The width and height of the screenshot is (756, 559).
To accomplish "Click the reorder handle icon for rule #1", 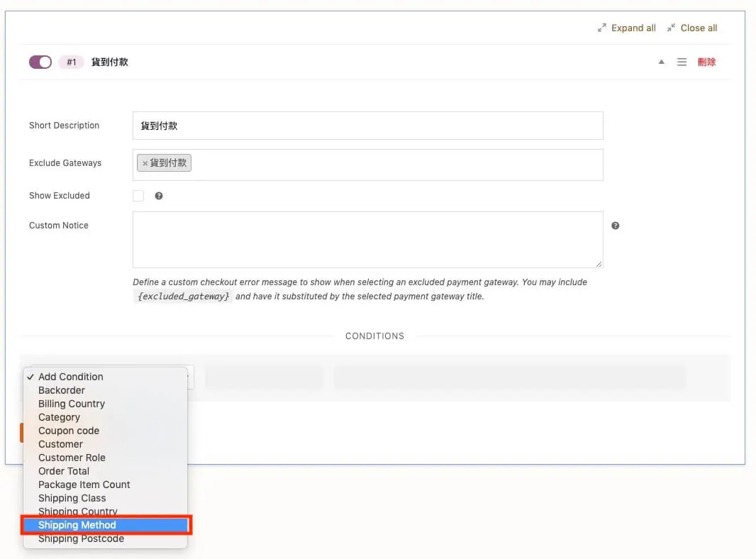I will click(x=682, y=62).
